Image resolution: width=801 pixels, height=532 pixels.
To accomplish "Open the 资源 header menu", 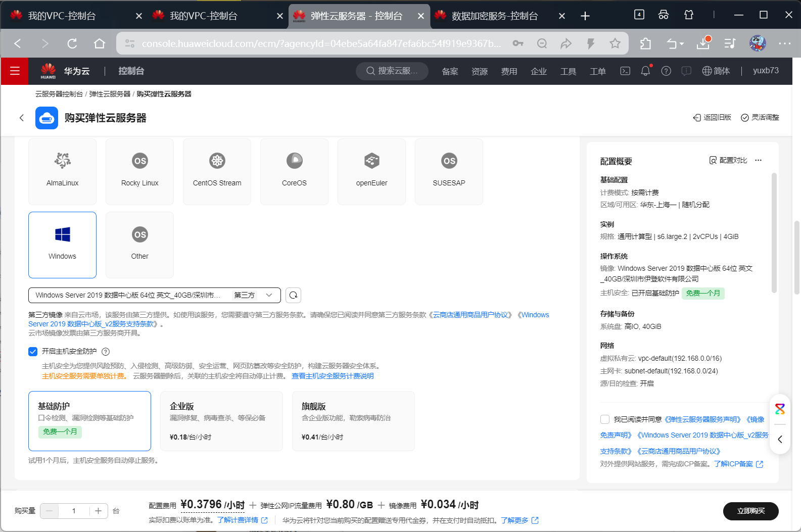I will point(479,71).
